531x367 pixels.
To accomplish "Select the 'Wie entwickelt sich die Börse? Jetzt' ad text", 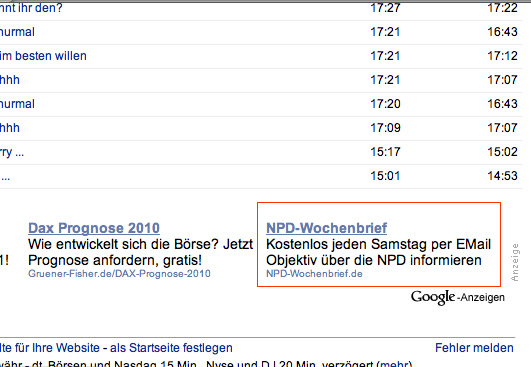I will [141, 244].
